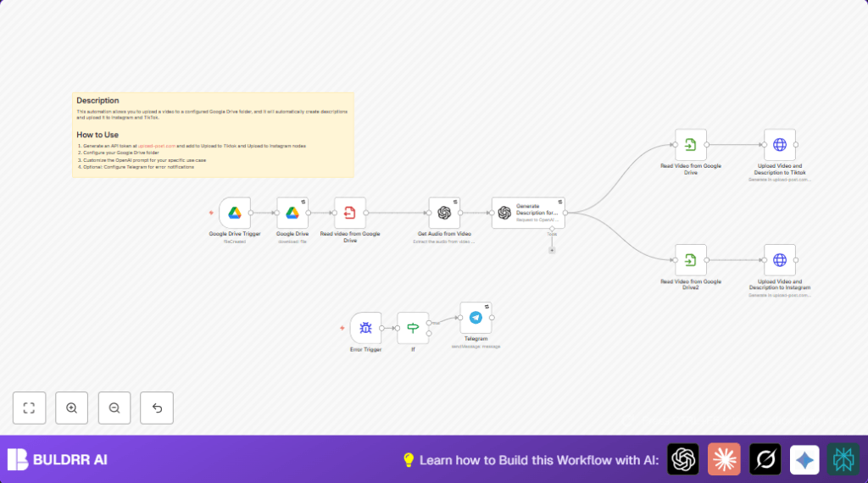Click the Error Trigger label text
Image resolution: width=868 pixels, height=483 pixels.
[x=365, y=350]
